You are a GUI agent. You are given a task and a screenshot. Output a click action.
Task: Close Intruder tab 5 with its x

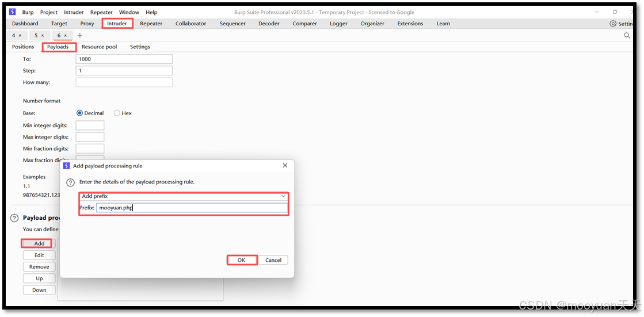point(43,36)
